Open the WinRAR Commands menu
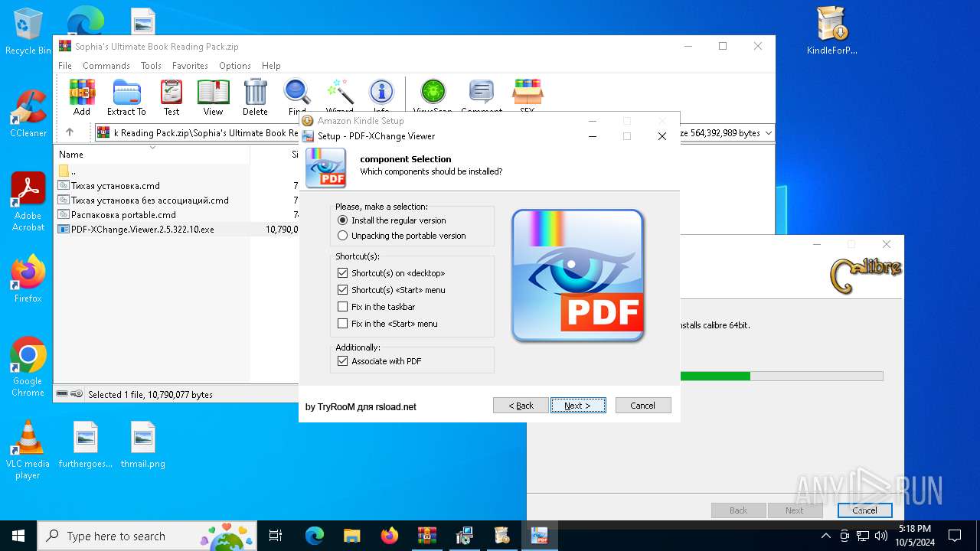 click(x=106, y=66)
